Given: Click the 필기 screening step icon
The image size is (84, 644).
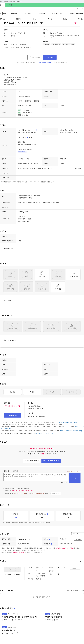Looking at the screenshot, I should (52, 392).
